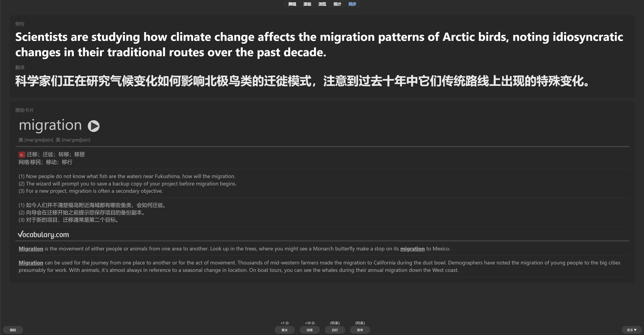Expand the 更多 options menu

pyautogui.click(x=632, y=330)
